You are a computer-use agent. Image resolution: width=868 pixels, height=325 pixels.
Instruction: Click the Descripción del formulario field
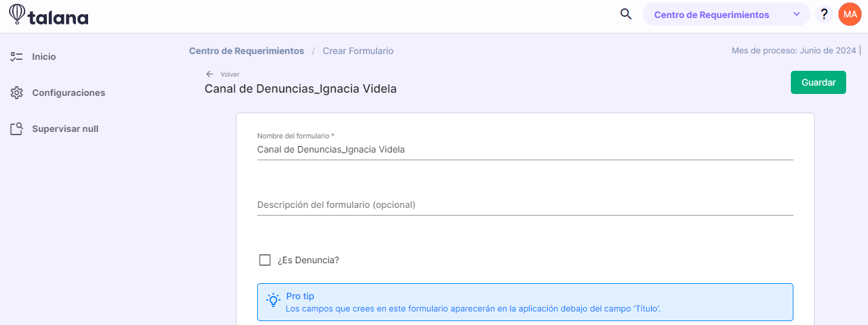pyautogui.click(x=525, y=205)
